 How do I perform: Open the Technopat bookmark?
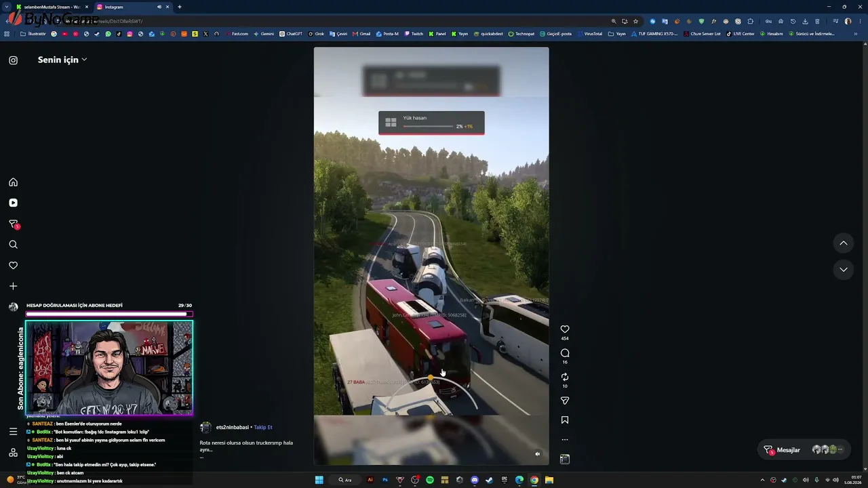click(522, 34)
